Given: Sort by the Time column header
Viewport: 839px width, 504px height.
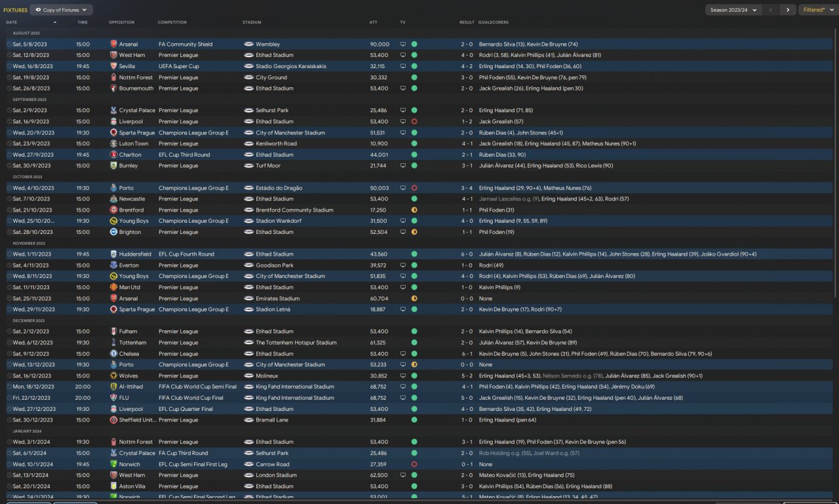Looking at the screenshot, I should [x=83, y=22].
